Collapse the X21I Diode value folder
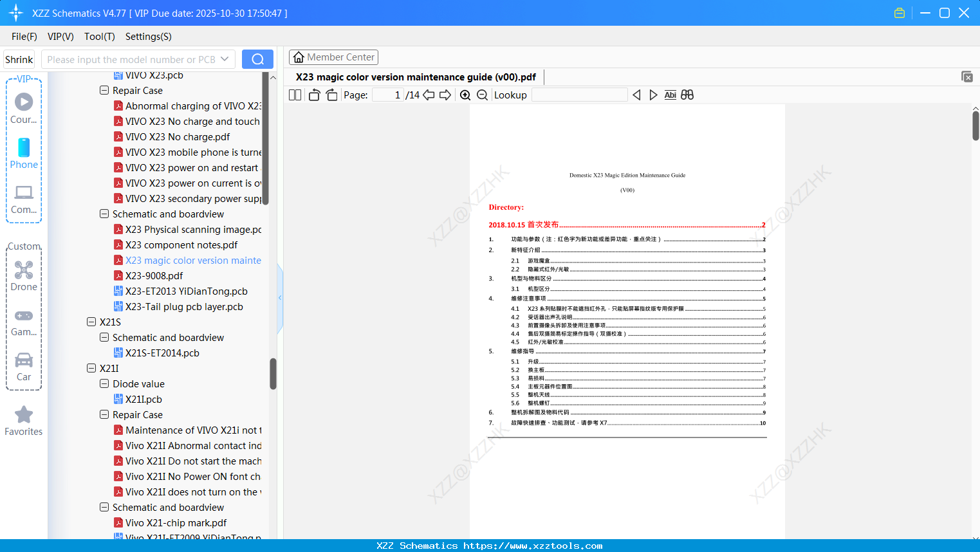Screen dimensions: 980x552 (x=104, y=384)
